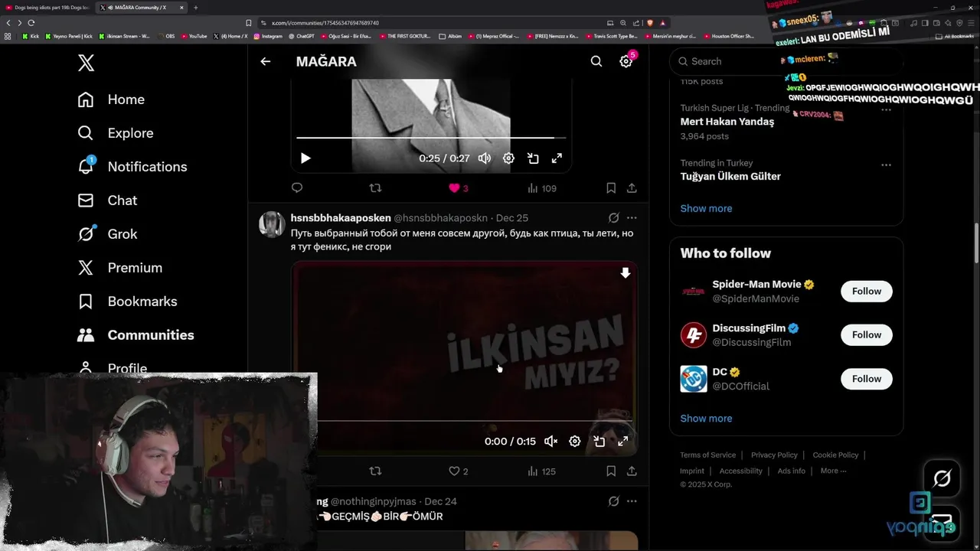Follow DiscussingFilm

(x=867, y=334)
